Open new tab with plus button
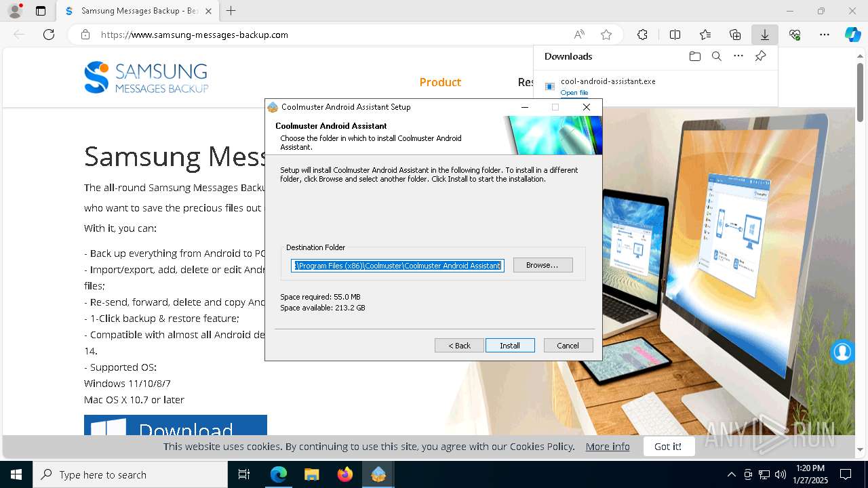Viewport: 868px width, 488px height. coord(231,11)
